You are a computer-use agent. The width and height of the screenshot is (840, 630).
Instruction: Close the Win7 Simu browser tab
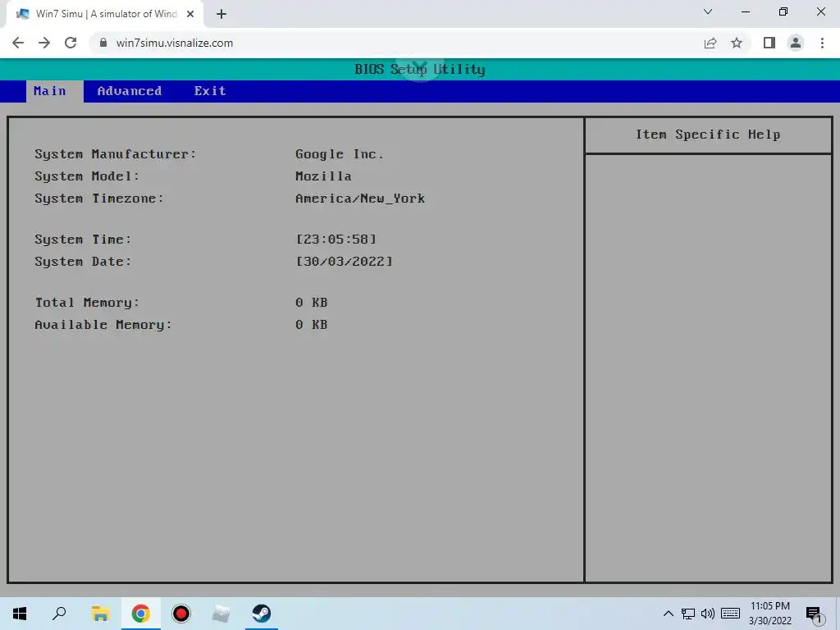pyautogui.click(x=190, y=14)
